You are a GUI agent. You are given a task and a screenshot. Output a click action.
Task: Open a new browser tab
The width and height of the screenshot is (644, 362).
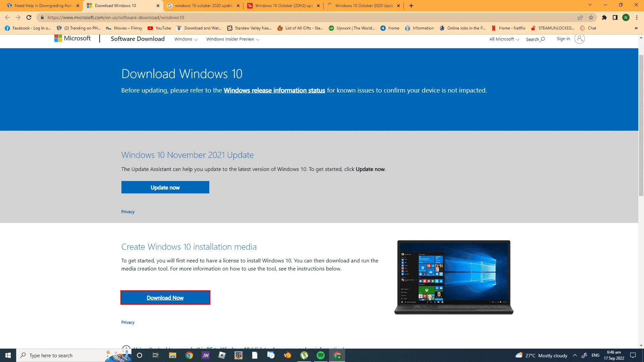click(411, 6)
